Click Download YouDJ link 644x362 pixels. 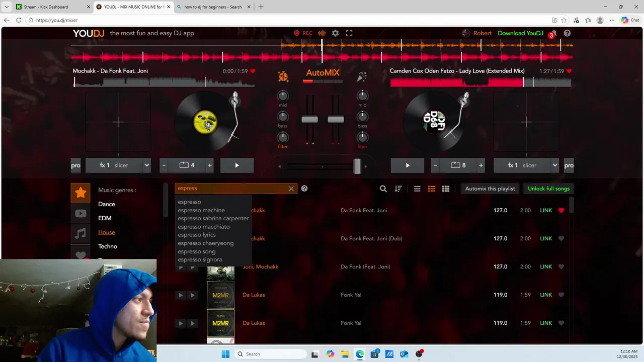pyautogui.click(x=520, y=33)
